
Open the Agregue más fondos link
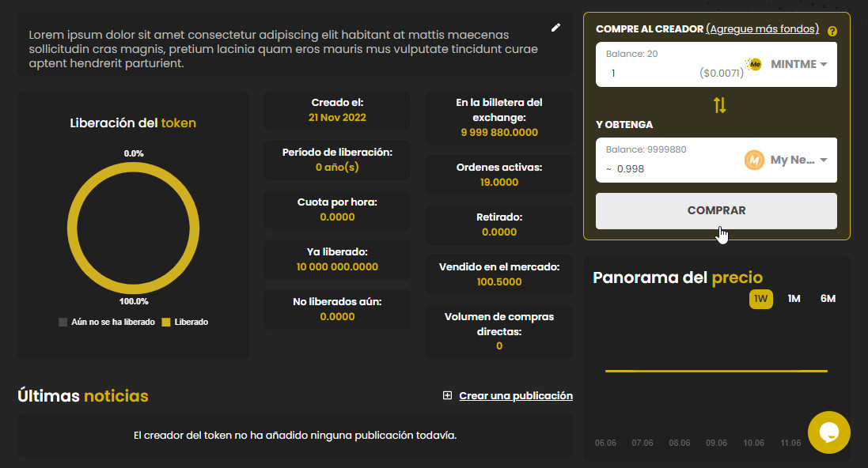pyautogui.click(x=762, y=29)
